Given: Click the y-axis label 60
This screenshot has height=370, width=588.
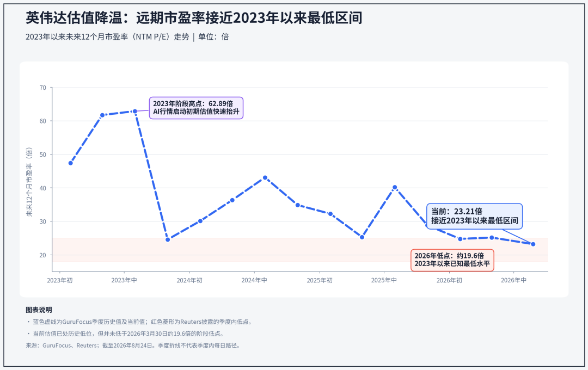Looking at the screenshot, I should pos(43,121).
